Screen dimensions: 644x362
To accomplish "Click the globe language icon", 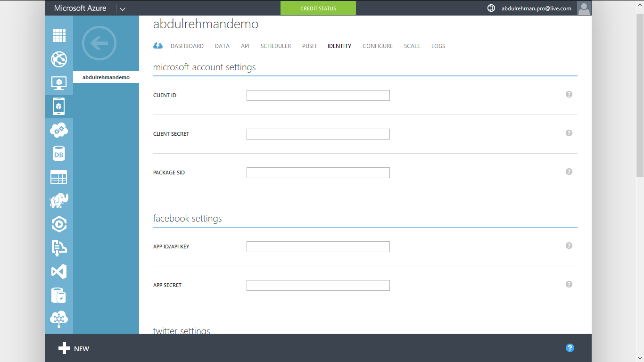I will pos(491,8).
